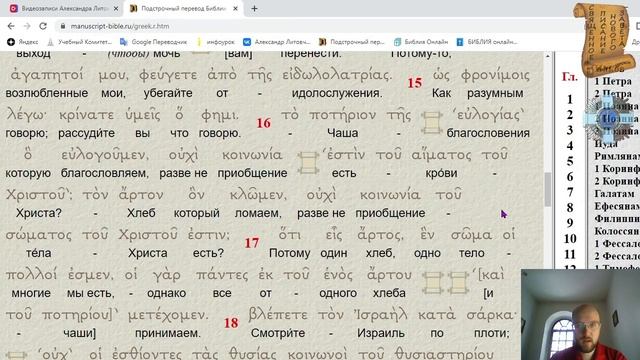Open the Римлянам book link
Image resolution: width=640 pixels, height=360 pixels.
click(617, 156)
